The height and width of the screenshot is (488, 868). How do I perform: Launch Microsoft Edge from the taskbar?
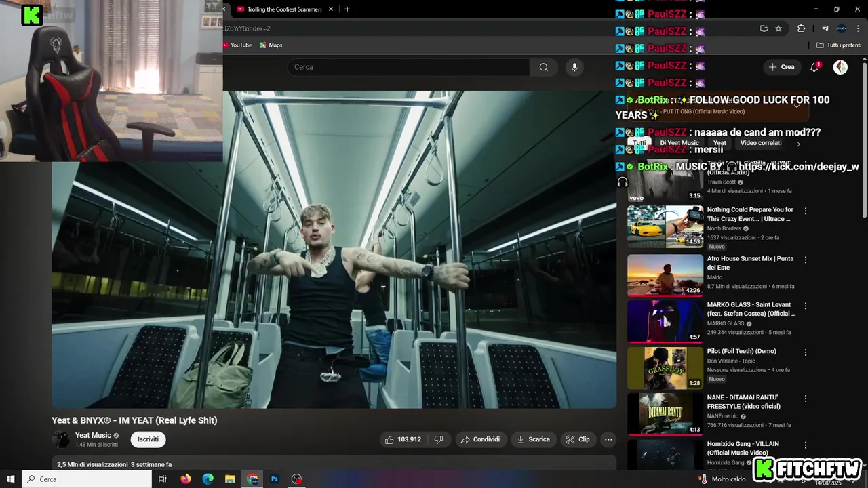tap(208, 479)
